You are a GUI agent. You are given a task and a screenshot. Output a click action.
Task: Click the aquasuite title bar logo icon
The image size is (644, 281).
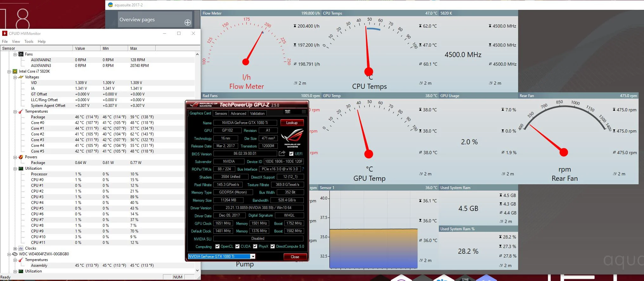click(110, 5)
